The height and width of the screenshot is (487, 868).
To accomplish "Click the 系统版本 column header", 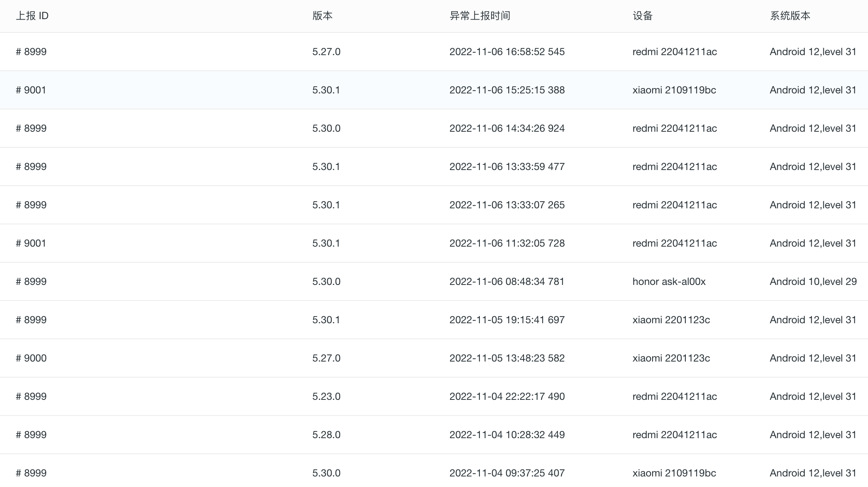I will (790, 16).
